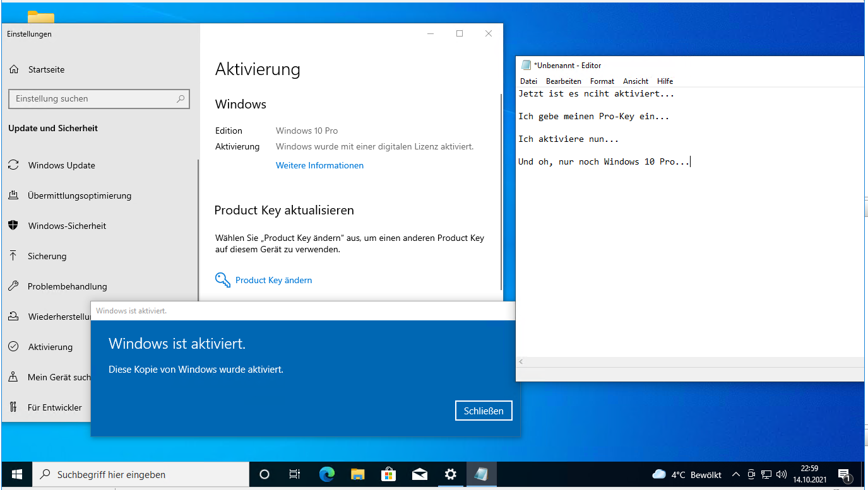This screenshot has height=490, width=868.
Task: Click the 'Windows 10 Pro' edition value
Action: [x=307, y=131]
